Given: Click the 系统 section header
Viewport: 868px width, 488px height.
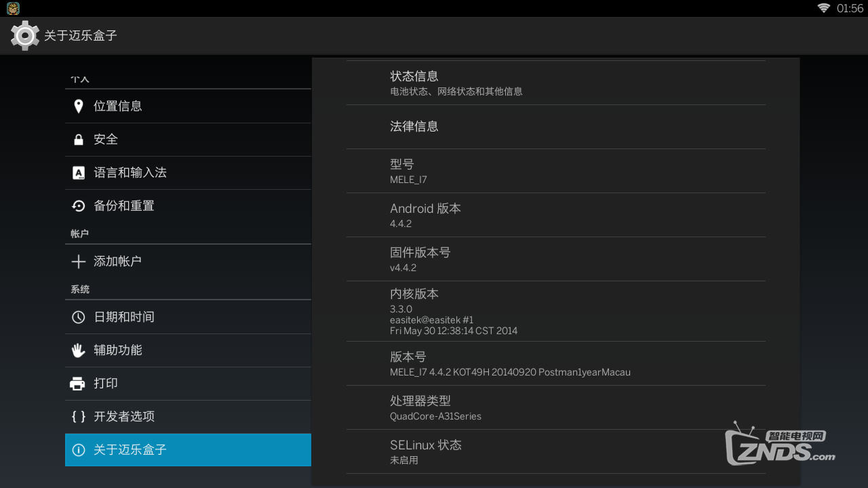Looking at the screenshot, I should point(79,289).
